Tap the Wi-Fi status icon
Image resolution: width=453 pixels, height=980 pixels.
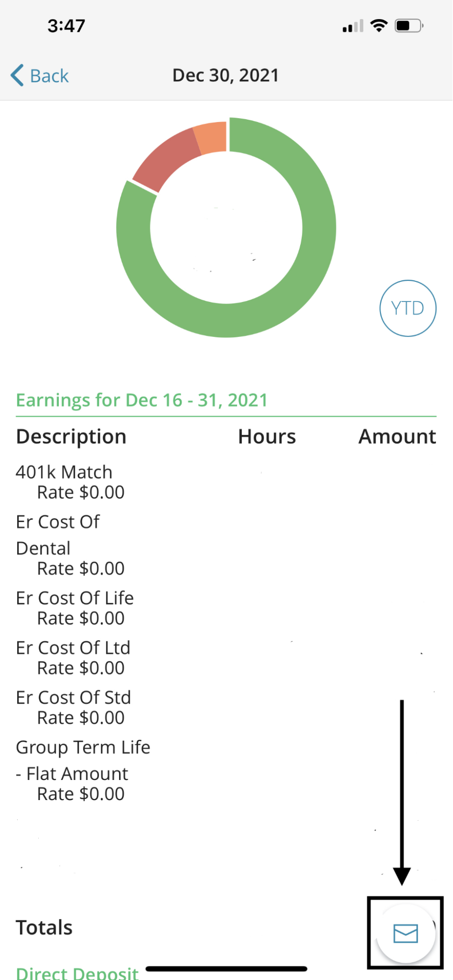pyautogui.click(x=379, y=25)
